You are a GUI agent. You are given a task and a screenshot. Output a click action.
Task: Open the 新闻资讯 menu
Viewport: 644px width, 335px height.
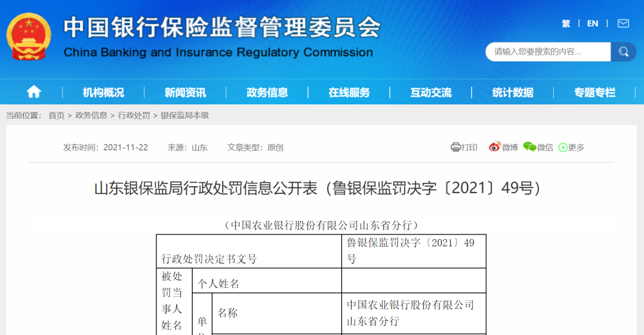(x=185, y=93)
